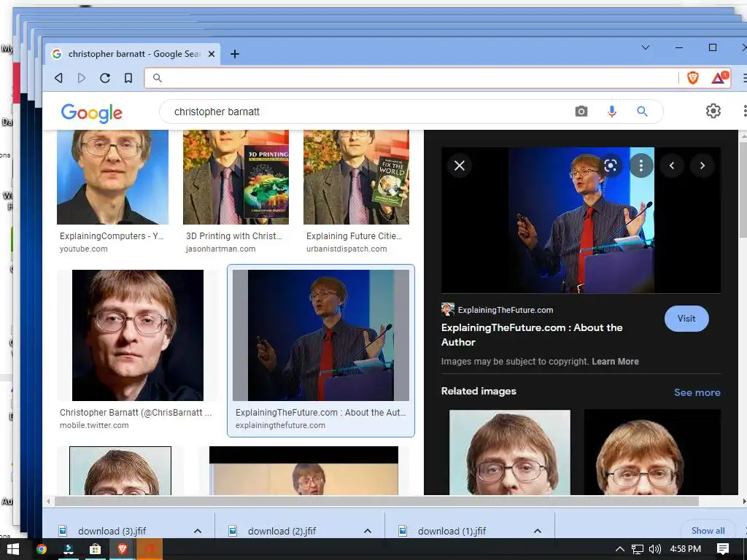Click the youtube.com source text

pos(84,249)
